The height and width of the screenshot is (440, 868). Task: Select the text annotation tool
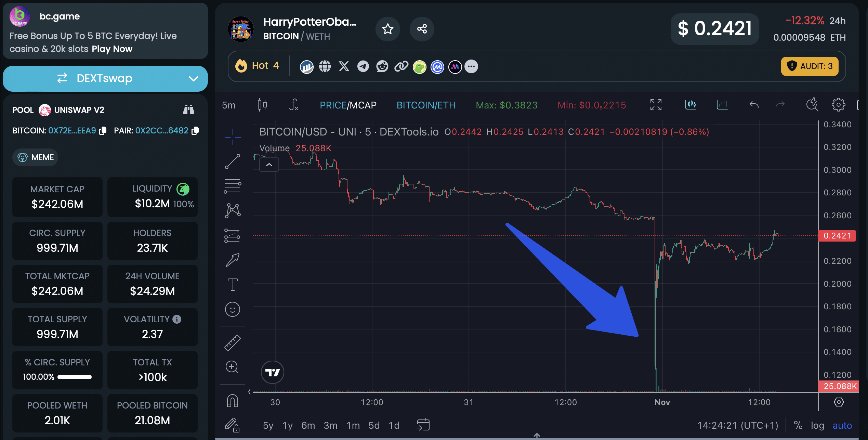pos(233,285)
